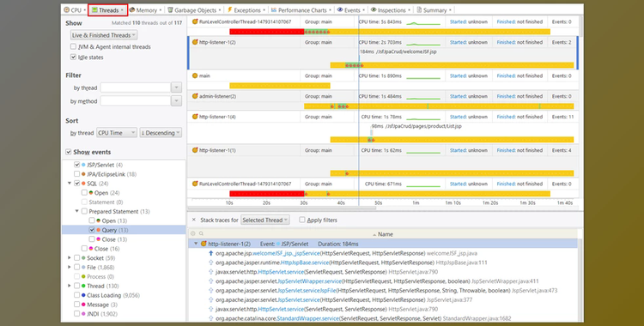Open the HttpJspBase.service method link
This screenshot has height=326, width=644.
[x=305, y=263]
